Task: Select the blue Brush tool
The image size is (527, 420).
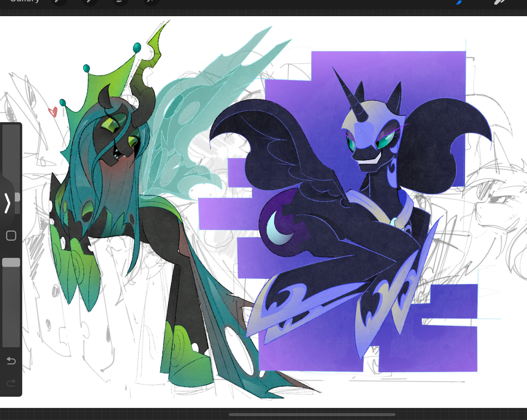Action: coord(459,2)
